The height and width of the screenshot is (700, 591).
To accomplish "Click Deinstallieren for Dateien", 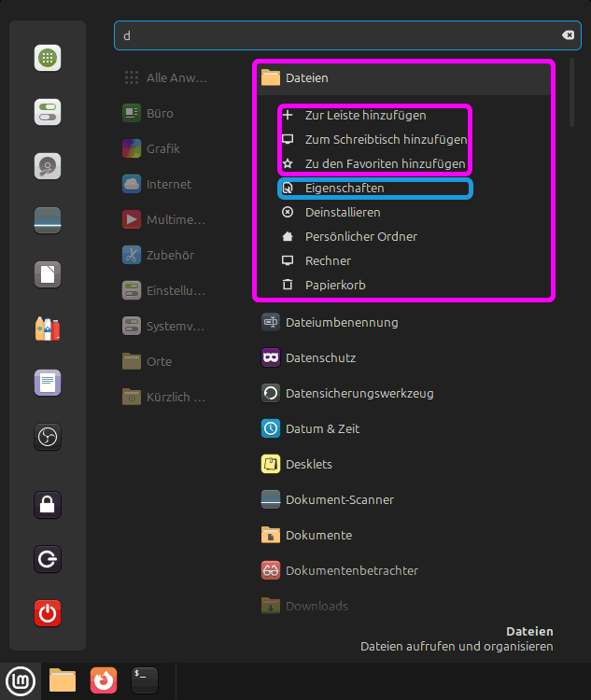I will tap(343, 212).
